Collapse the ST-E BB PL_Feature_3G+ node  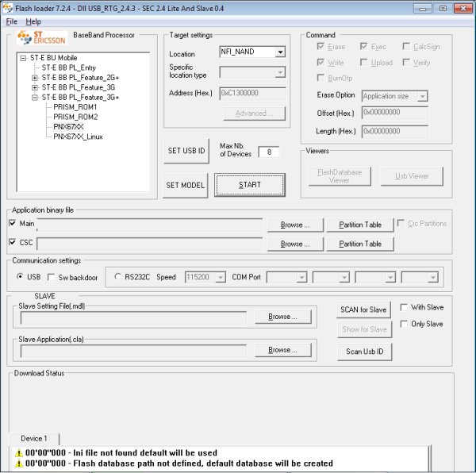(x=35, y=98)
